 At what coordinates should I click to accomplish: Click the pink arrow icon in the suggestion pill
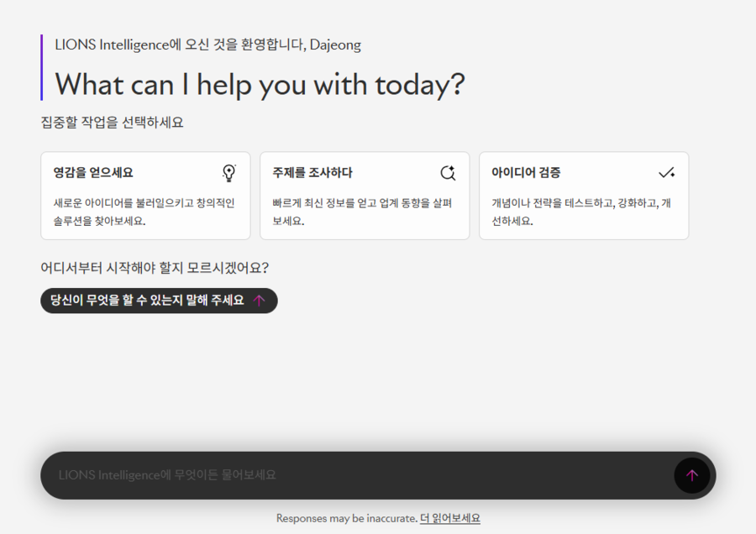[260, 301]
